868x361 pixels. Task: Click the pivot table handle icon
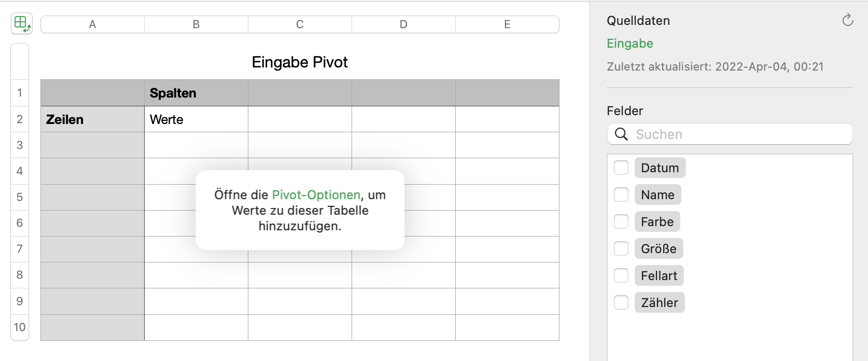click(x=22, y=24)
